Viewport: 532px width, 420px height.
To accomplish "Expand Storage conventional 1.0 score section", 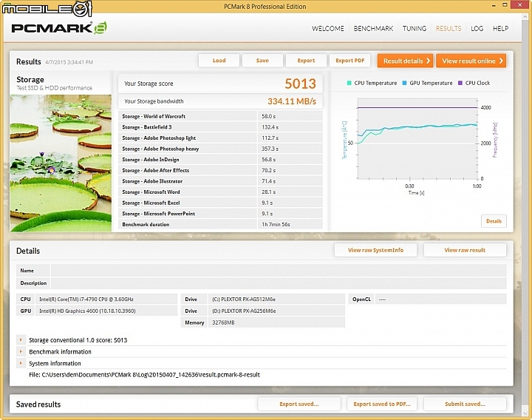I will [x=21, y=340].
